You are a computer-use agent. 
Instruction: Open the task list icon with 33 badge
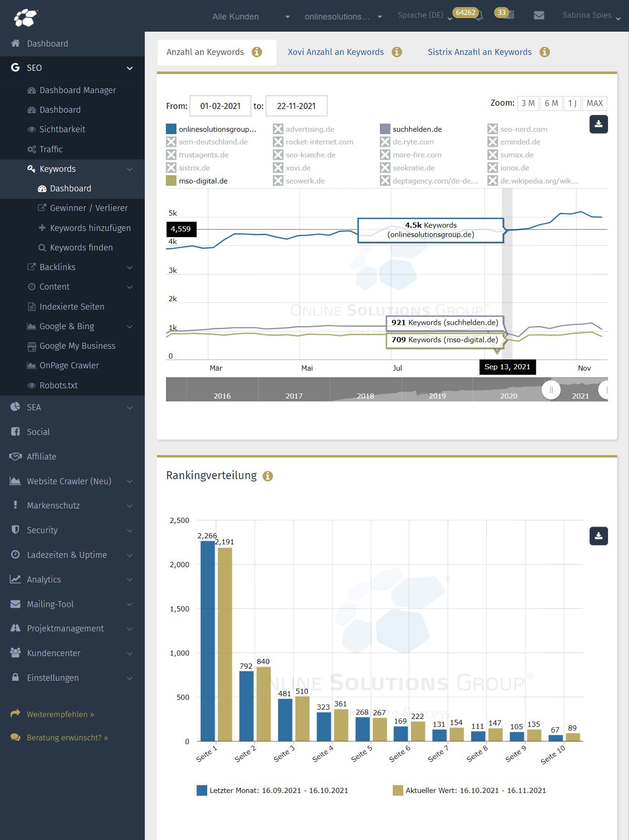[511, 15]
